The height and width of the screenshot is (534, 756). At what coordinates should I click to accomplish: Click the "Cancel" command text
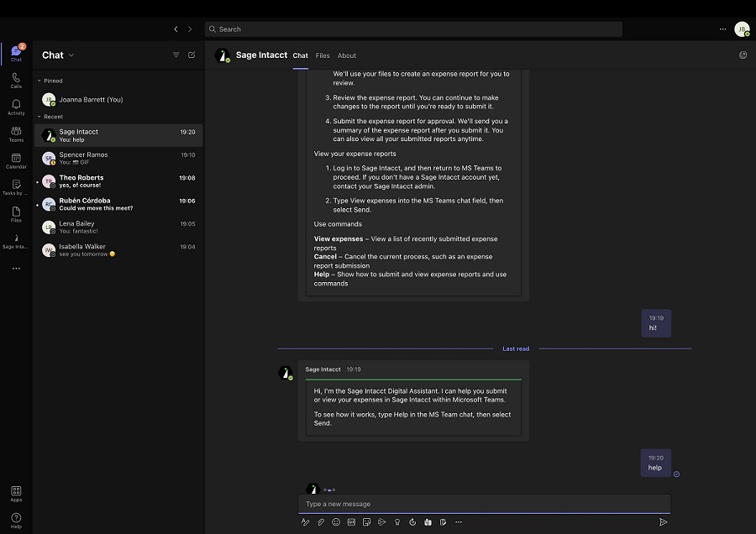click(x=325, y=257)
